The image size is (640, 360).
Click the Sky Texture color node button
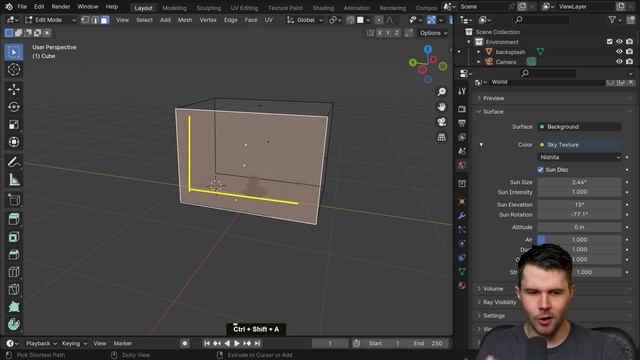click(x=580, y=145)
